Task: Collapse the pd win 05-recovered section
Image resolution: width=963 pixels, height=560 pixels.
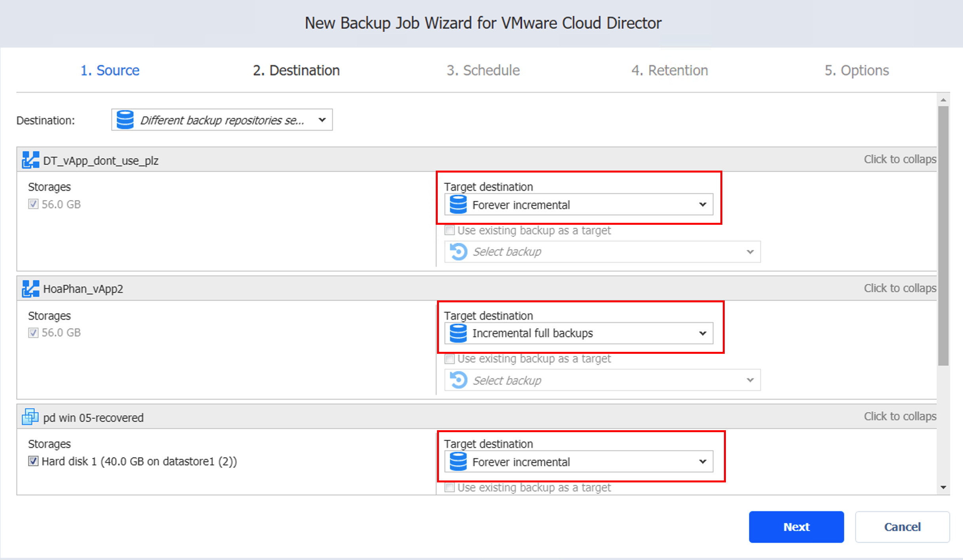Action: (x=900, y=416)
